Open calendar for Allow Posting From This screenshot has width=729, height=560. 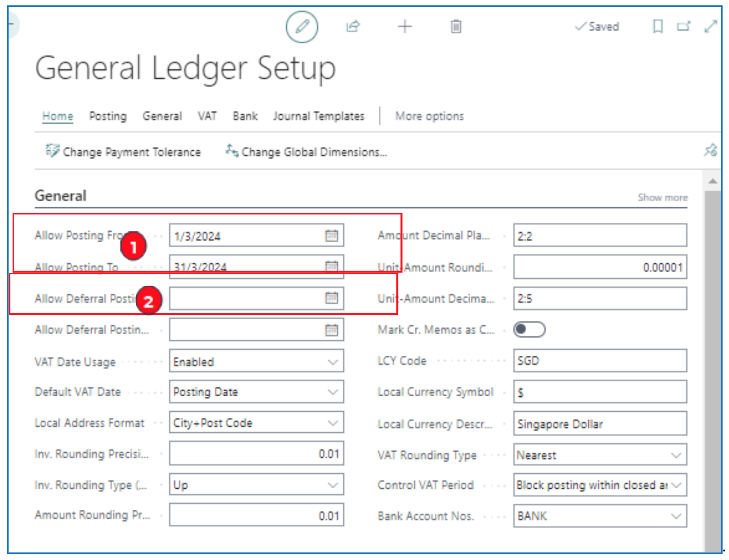coord(331,235)
